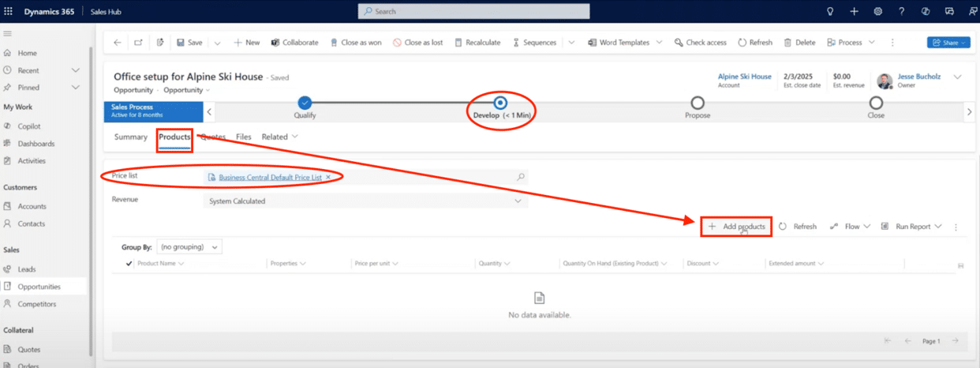Click the Check access command

pos(701,43)
